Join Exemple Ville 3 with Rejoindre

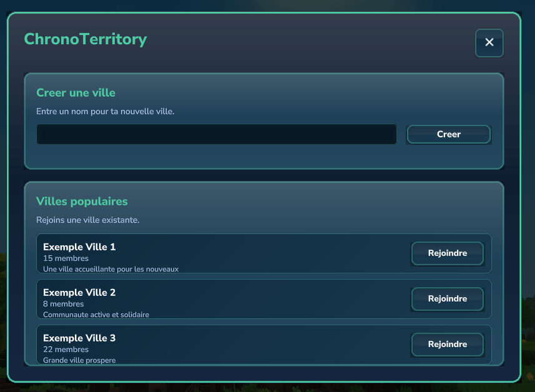tap(447, 345)
